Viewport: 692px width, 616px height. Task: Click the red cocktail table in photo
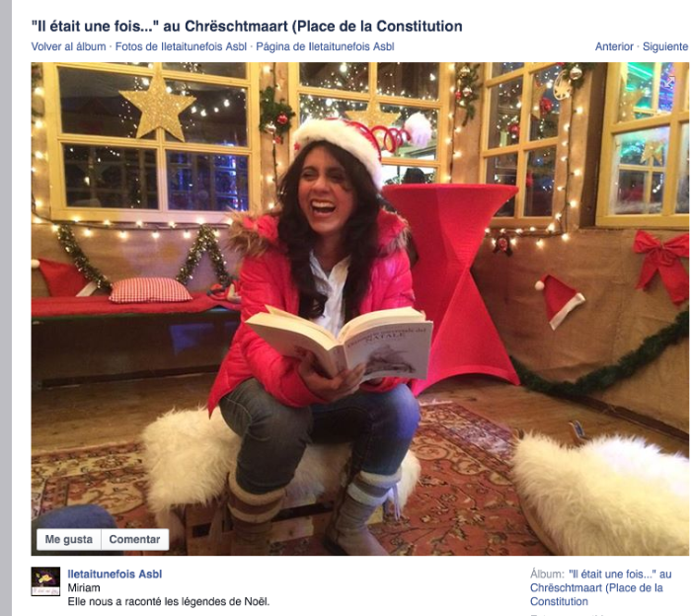coord(452,282)
